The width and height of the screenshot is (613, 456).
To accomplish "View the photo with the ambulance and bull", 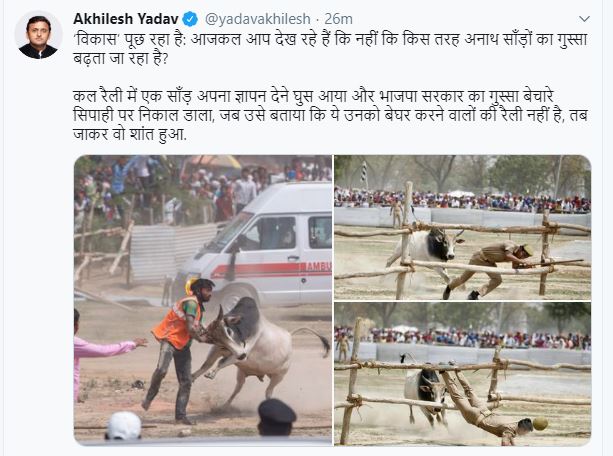I will (x=203, y=300).
